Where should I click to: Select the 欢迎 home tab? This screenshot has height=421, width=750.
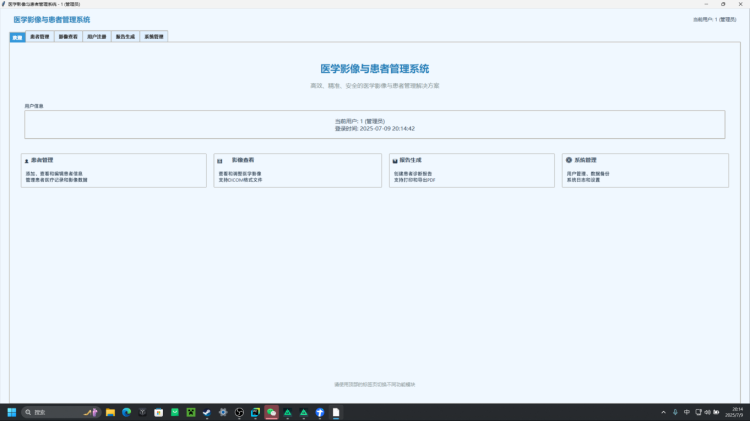17,37
